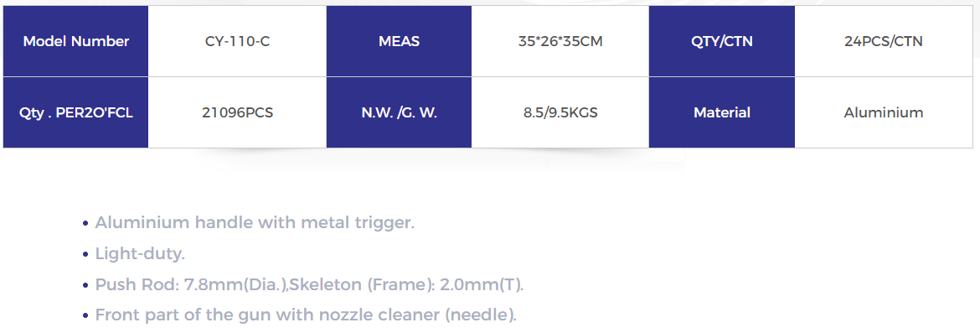This screenshot has width=980, height=333.
Task: Click the bullet dot before Aluminium handle
Action: [x=85, y=223]
